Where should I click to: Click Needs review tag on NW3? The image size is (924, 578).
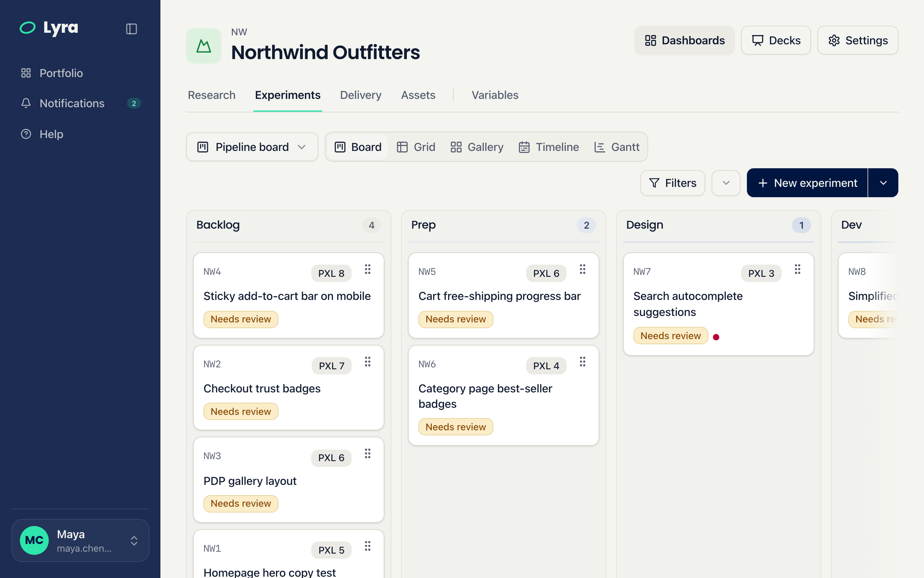241,504
